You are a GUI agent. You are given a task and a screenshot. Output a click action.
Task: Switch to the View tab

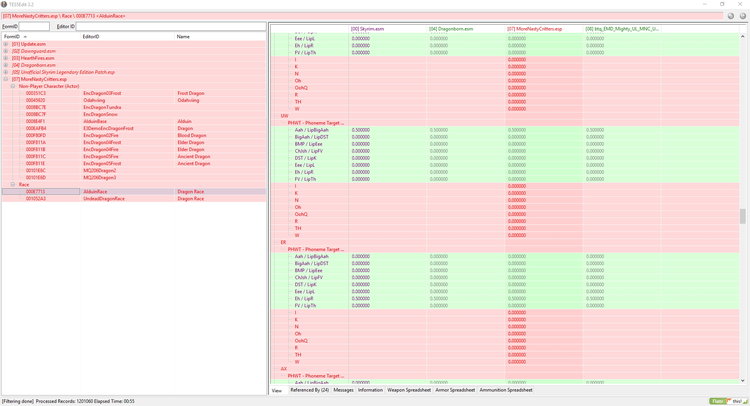coord(277,390)
